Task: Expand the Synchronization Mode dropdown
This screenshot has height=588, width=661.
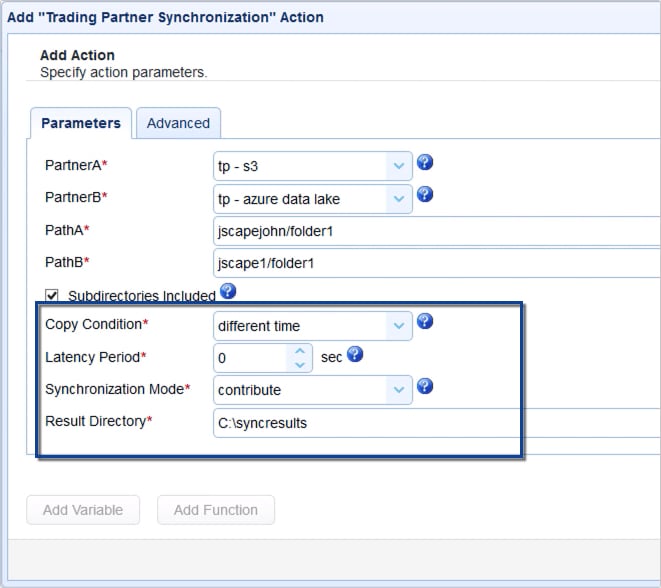Action: pos(399,390)
